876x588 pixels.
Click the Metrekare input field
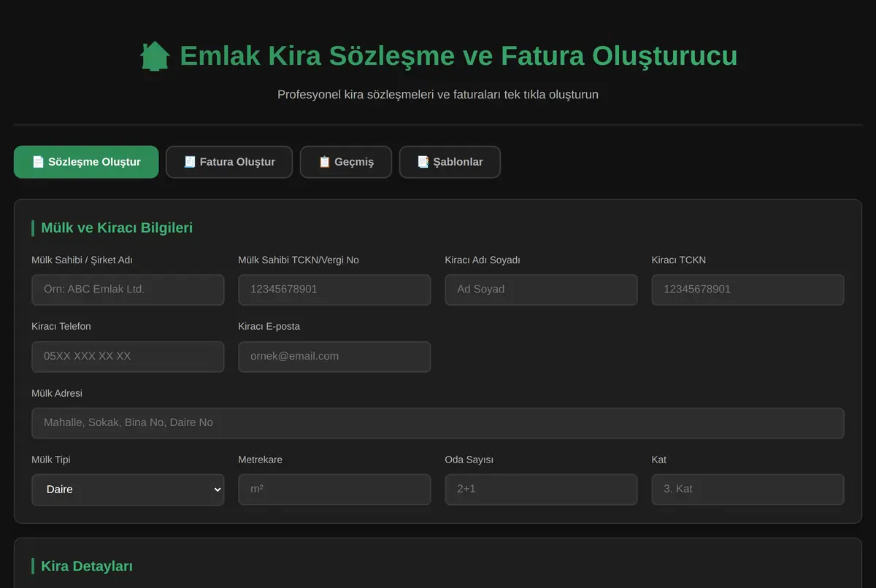[334, 490]
